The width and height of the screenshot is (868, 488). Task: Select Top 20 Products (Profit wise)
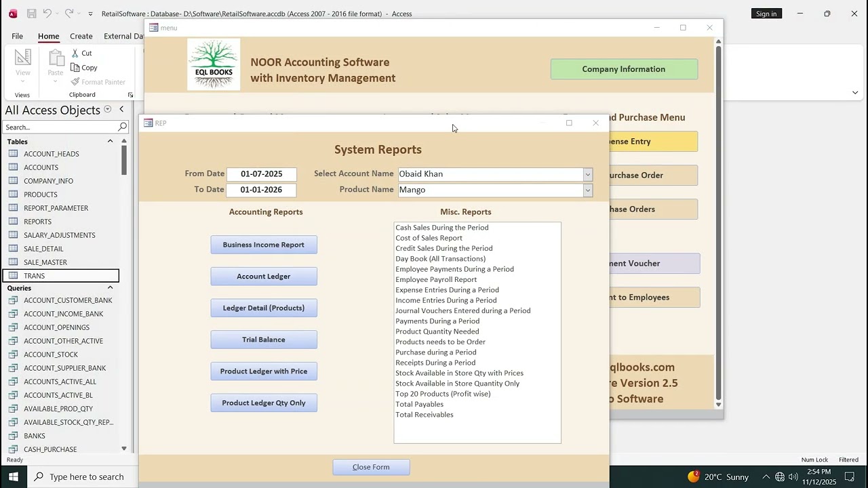[x=443, y=394]
